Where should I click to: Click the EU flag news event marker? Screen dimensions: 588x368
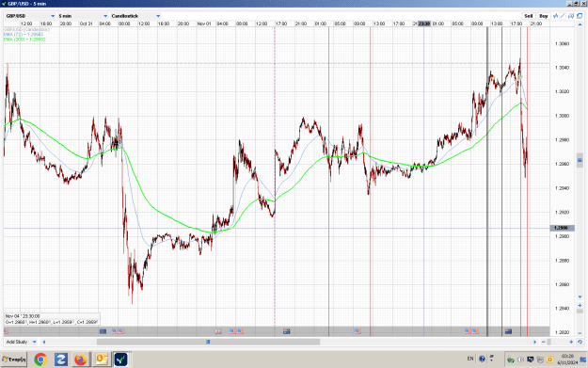[x=103, y=331]
